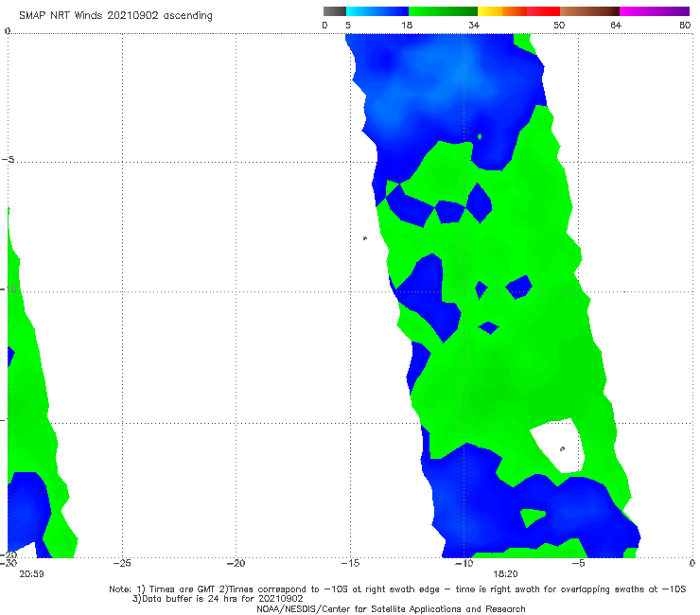Click the colorbar label 64
This screenshot has height=615, width=700.
(616, 26)
